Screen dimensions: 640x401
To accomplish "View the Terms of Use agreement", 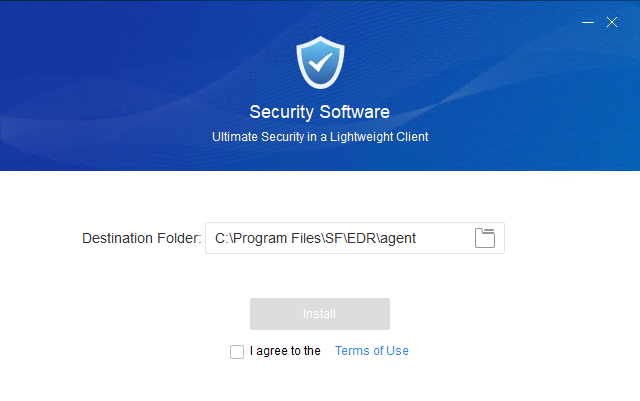I will [x=372, y=351].
